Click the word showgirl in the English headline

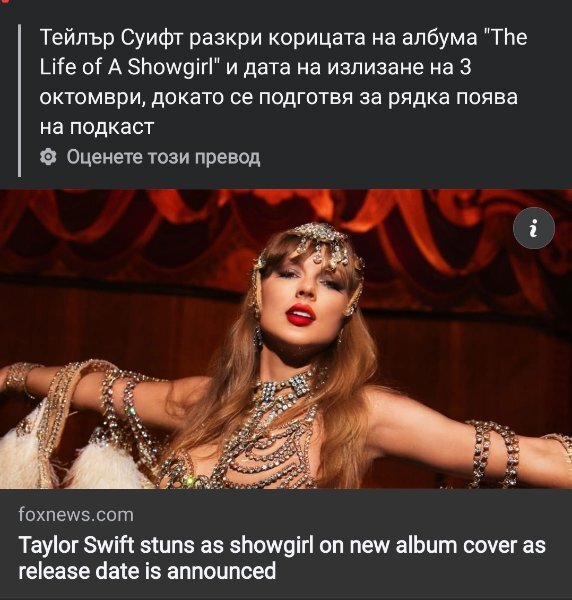click(272, 546)
